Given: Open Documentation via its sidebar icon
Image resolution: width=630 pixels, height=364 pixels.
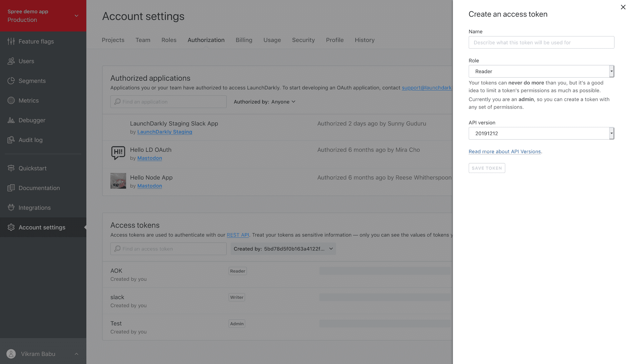Looking at the screenshot, I should [x=11, y=188].
